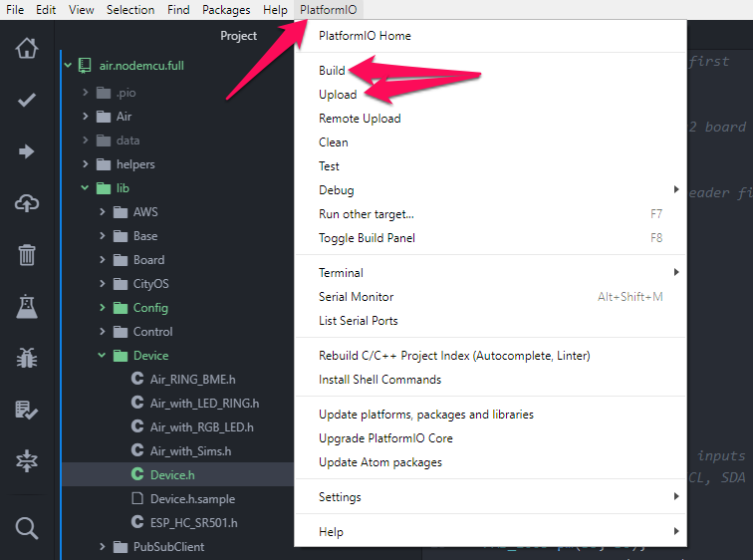Choose Upgrade PlatformIO Core entry
The width and height of the screenshot is (753, 560).
point(490,438)
